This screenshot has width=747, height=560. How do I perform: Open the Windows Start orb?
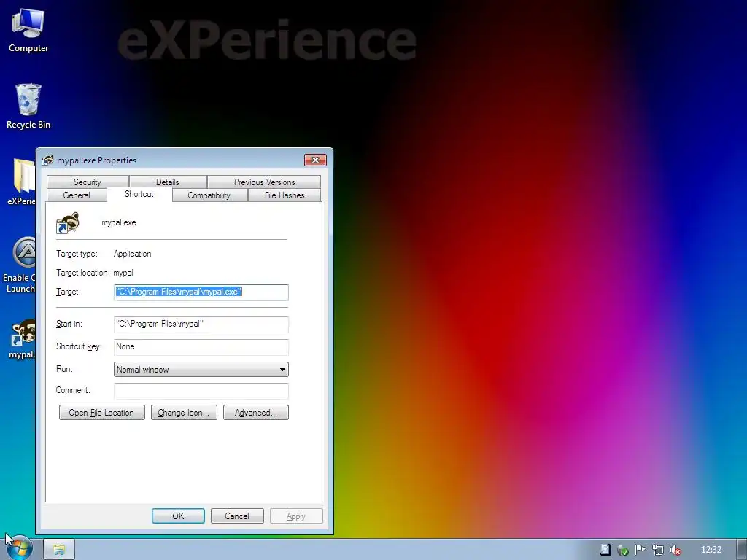pyautogui.click(x=19, y=548)
